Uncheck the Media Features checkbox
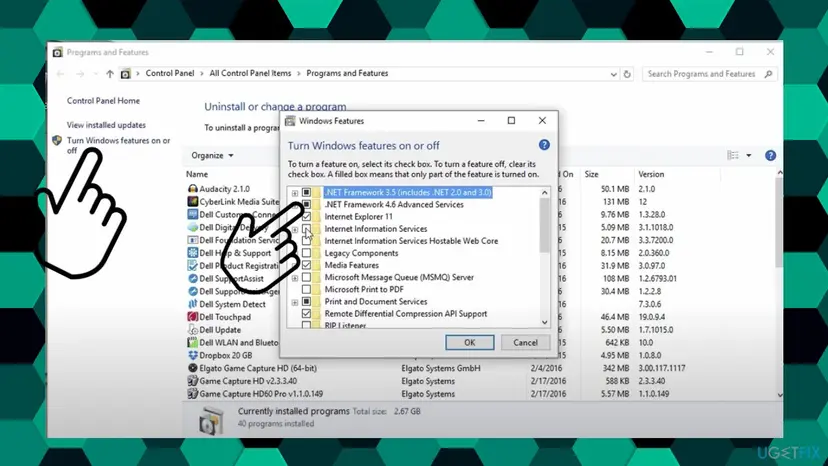828x466 pixels. click(x=306, y=265)
